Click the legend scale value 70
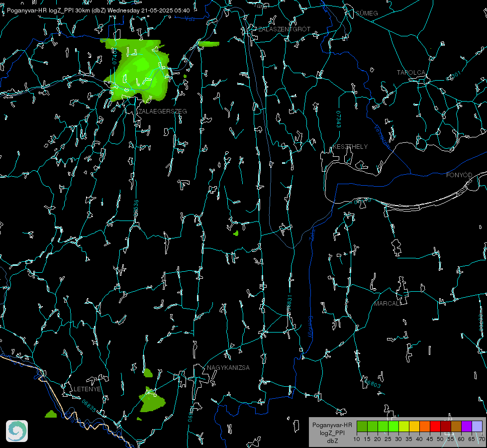 tap(482, 439)
